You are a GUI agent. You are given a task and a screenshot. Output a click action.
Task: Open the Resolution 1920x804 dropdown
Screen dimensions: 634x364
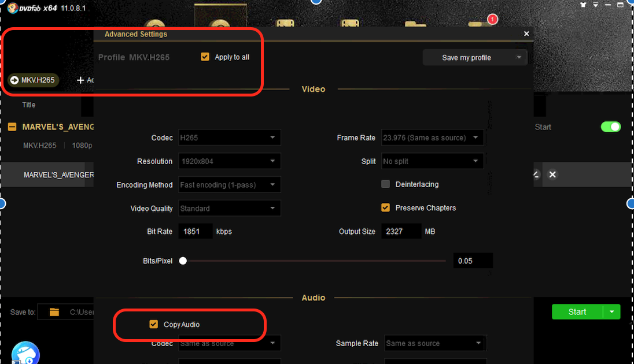point(229,161)
